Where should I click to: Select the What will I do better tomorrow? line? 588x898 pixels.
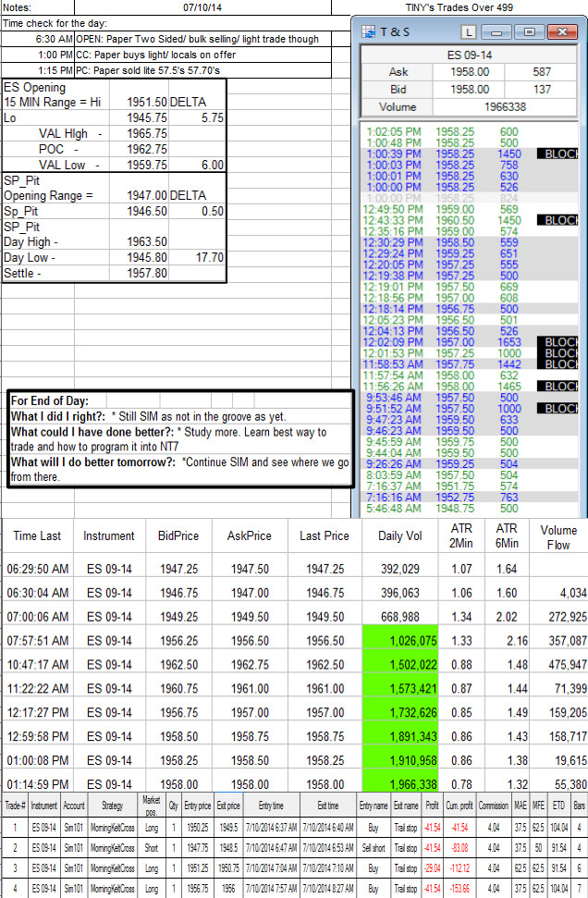click(179, 469)
